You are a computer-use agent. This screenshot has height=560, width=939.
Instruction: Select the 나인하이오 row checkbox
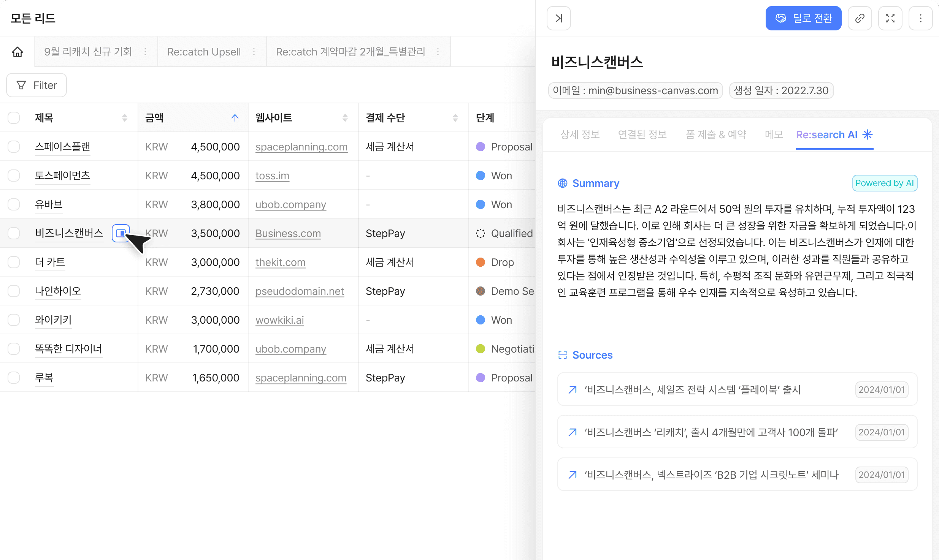14,291
